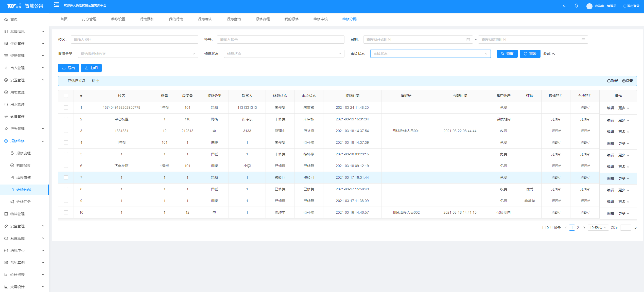Viewport: 644px width, 292px height.
Task: Open start date calendar icon
Action: tap(468, 40)
